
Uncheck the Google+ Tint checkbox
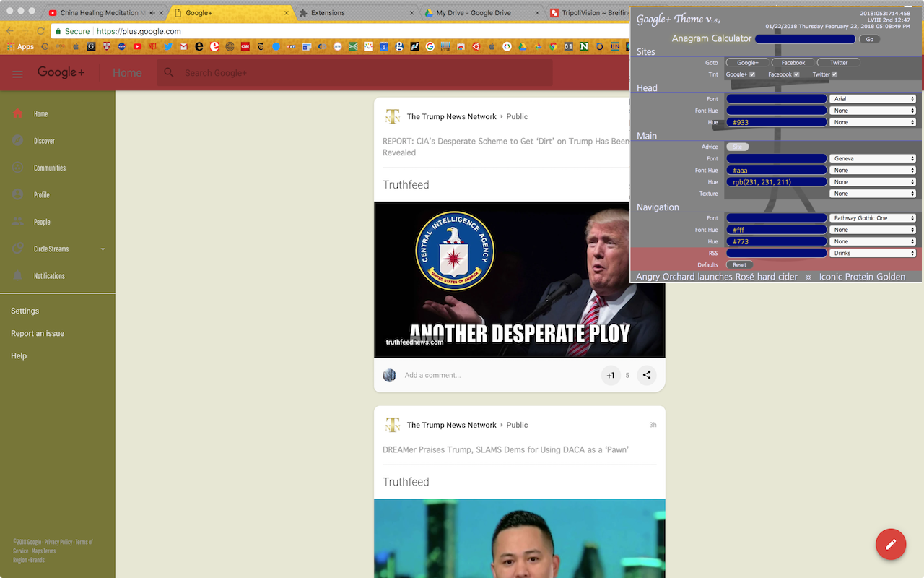752,74
